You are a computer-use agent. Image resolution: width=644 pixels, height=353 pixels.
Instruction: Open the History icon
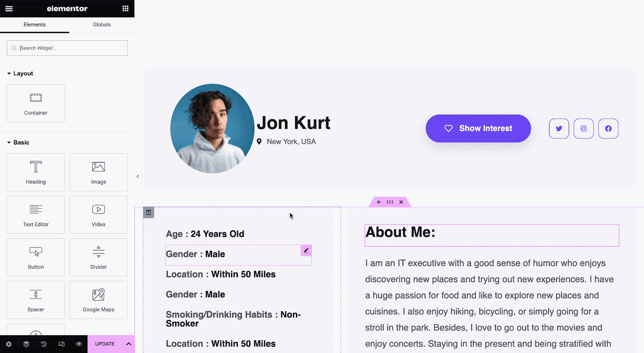pos(44,344)
